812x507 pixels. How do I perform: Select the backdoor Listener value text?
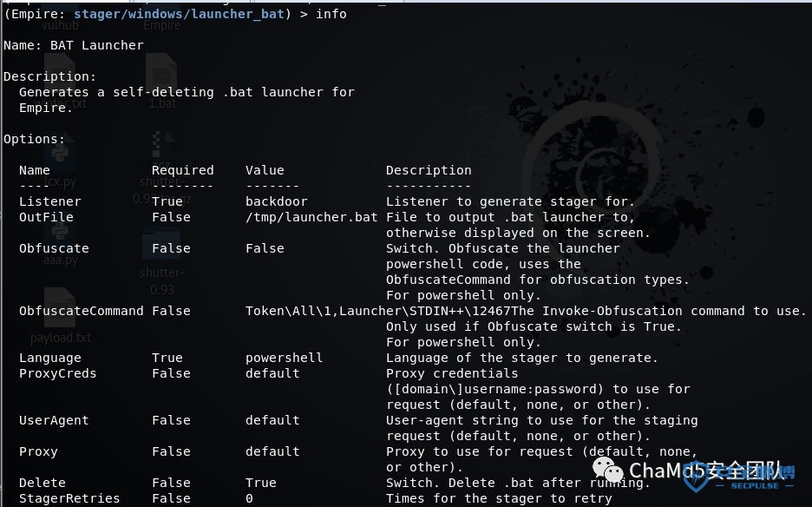click(277, 201)
